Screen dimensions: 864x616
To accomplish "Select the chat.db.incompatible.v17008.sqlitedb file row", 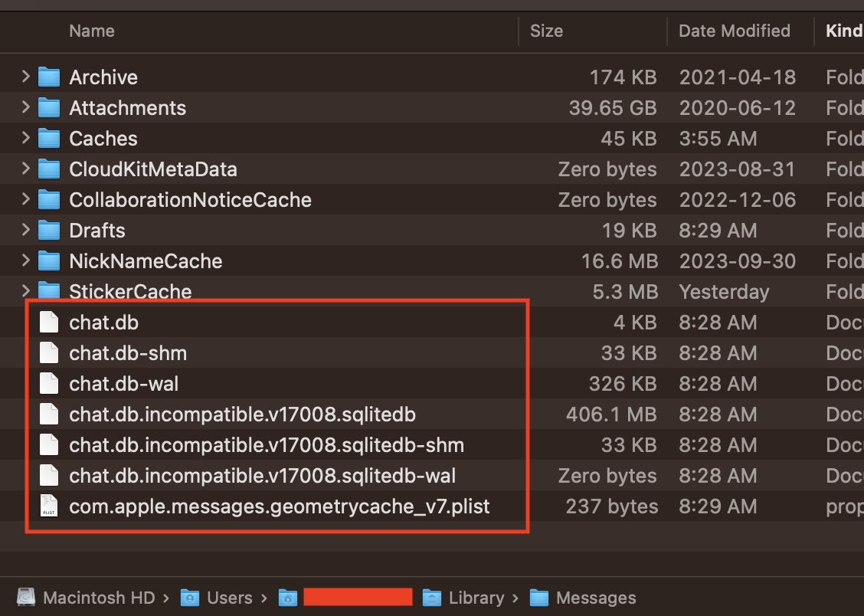I will [x=242, y=414].
